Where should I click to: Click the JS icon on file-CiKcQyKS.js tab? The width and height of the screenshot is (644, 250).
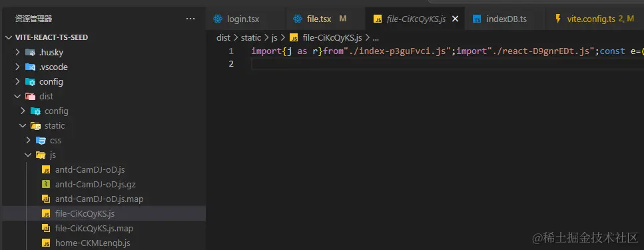point(378,19)
